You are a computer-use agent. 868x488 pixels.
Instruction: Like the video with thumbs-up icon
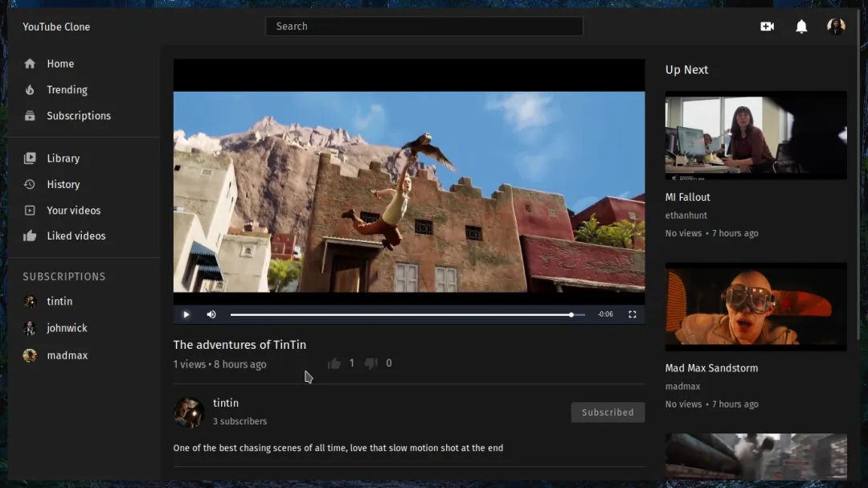pos(334,363)
